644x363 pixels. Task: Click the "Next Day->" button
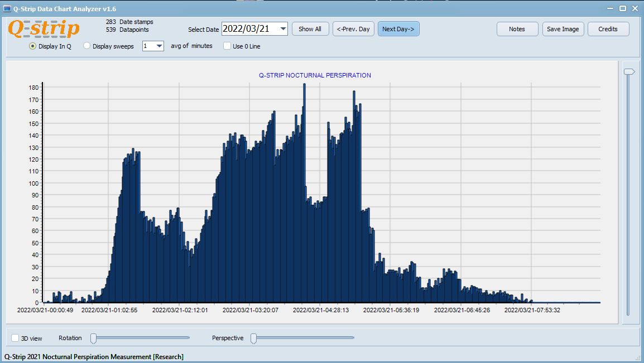coord(398,28)
